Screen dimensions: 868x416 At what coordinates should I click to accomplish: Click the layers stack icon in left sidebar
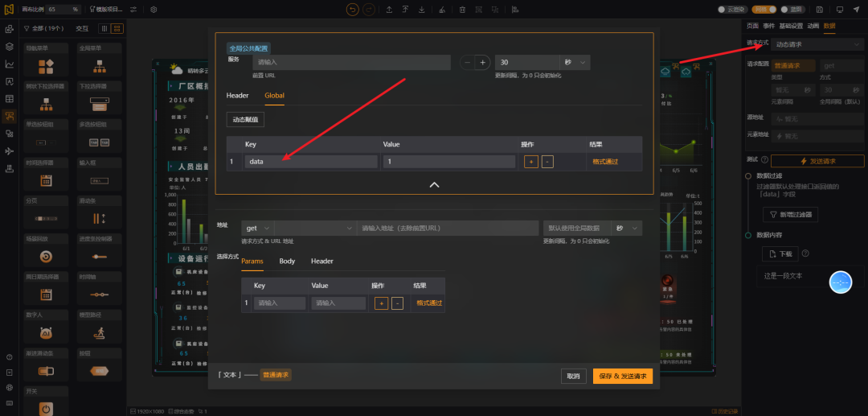point(10,47)
